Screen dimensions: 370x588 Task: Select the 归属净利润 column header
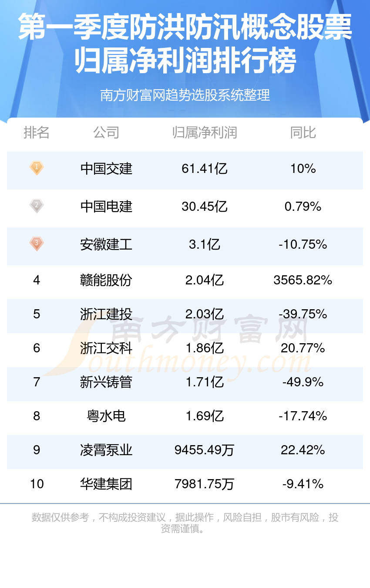click(x=205, y=132)
